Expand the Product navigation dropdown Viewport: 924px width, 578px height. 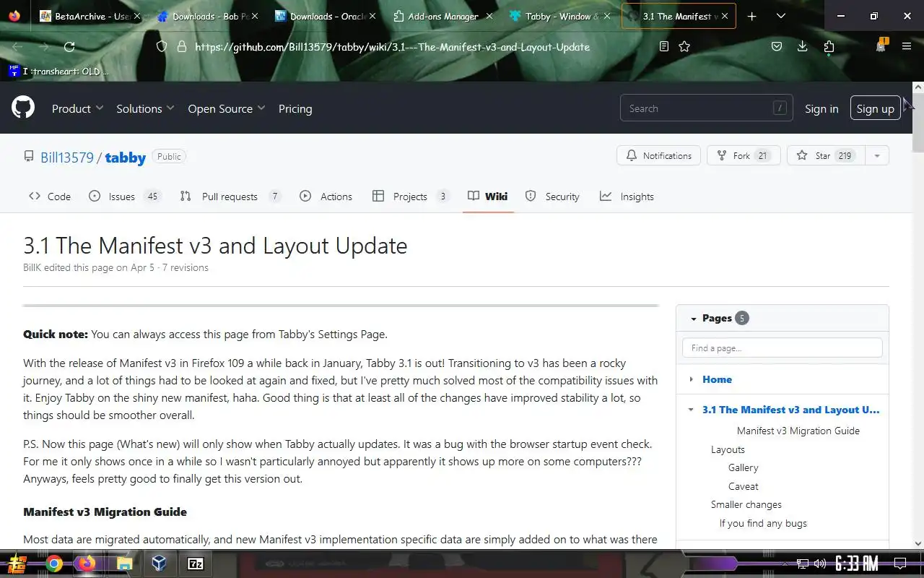78,108
